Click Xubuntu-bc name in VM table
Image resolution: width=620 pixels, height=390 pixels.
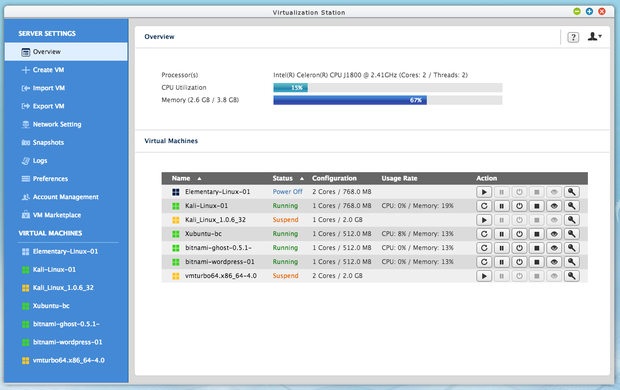pos(203,234)
